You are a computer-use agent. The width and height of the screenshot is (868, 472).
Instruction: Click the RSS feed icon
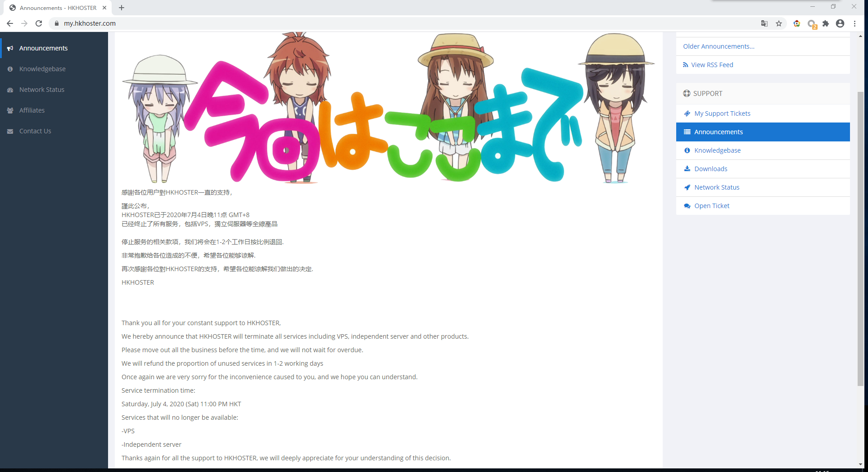pyautogui.click(x=686, y=65)
